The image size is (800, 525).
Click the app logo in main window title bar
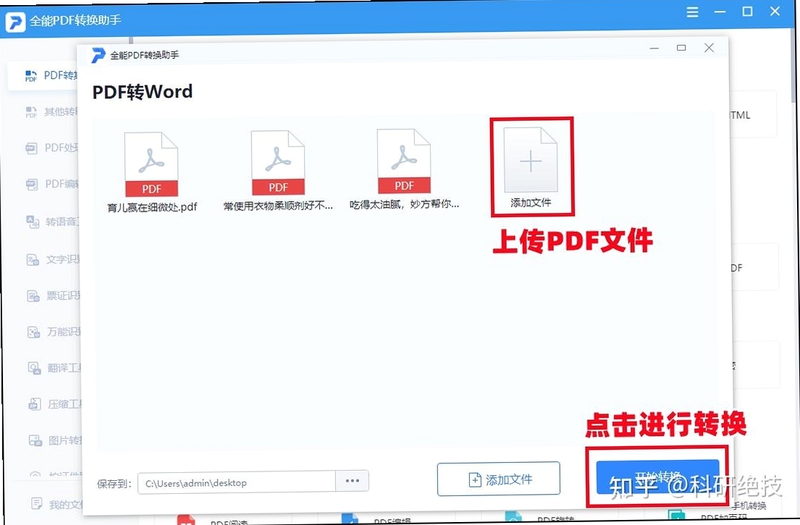click(x=15, y=22)
